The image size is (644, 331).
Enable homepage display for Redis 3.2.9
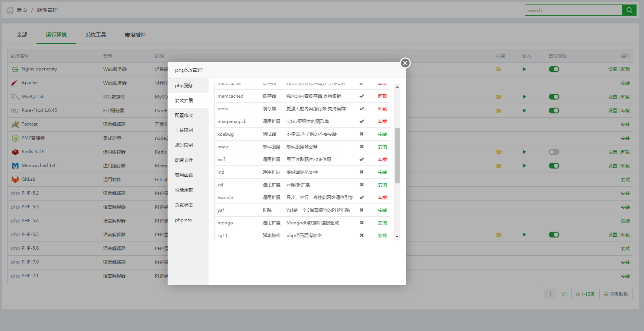pos(554,152)
